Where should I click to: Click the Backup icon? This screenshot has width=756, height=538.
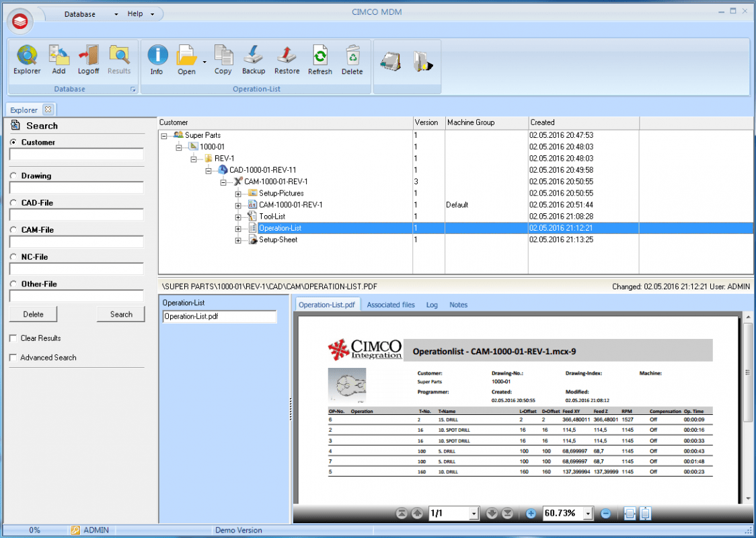pyautogui.click(x=254, y=59)
